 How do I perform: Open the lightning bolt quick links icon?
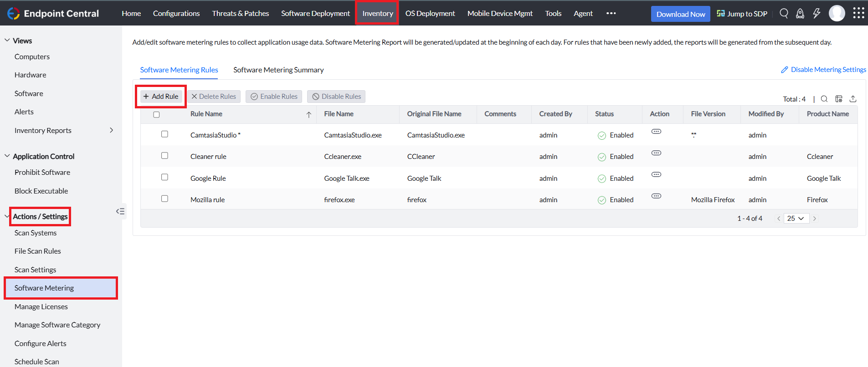[817, 13]
